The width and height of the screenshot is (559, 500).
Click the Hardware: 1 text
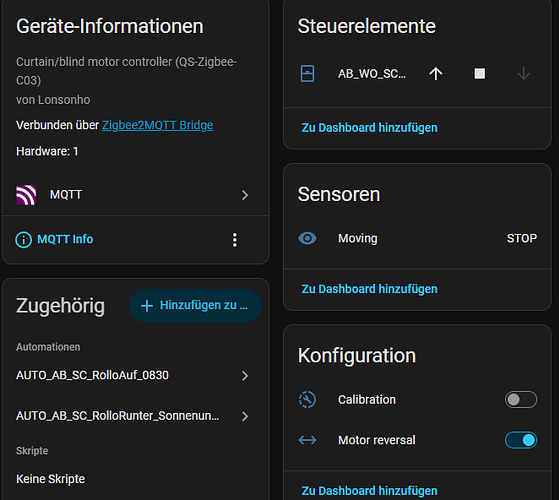point(47,151)
